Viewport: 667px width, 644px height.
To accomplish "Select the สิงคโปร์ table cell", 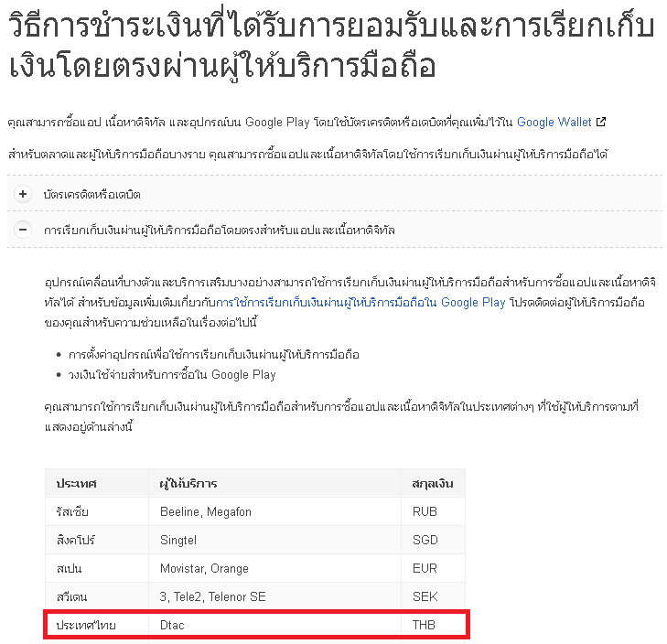I will point(97,540).
